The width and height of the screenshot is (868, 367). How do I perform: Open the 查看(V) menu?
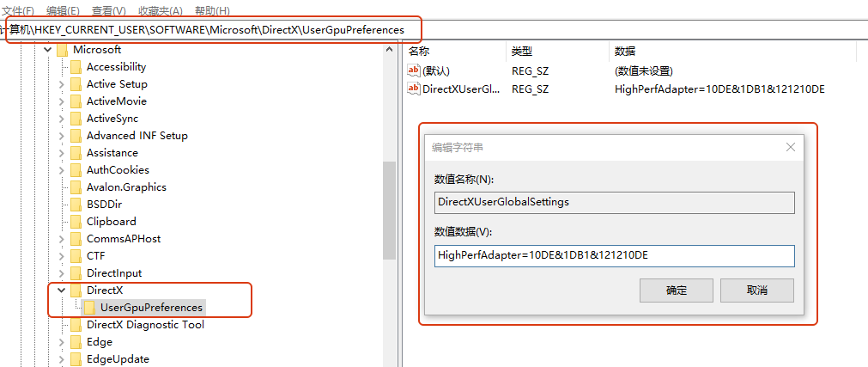[108, 10]
